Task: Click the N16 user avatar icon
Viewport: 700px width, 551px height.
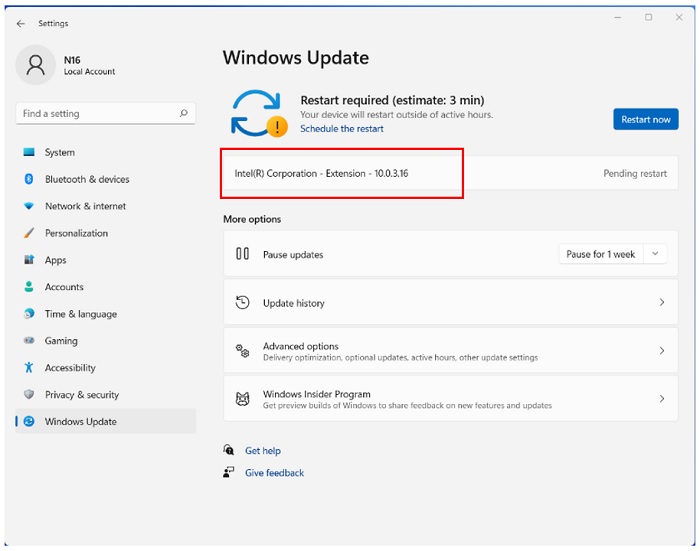Action: [x=36, y=65]
